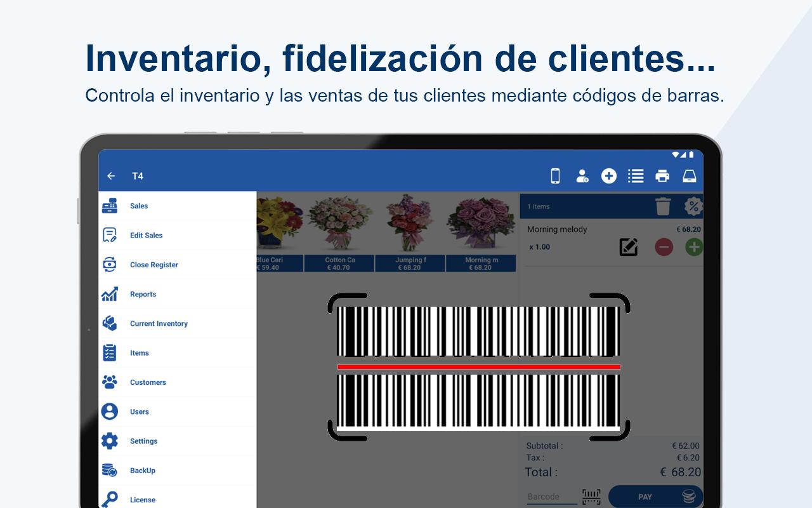Increase Morning melody quantity with plus
Viewport: 812px width, 508px height.
tap(694, 247)
